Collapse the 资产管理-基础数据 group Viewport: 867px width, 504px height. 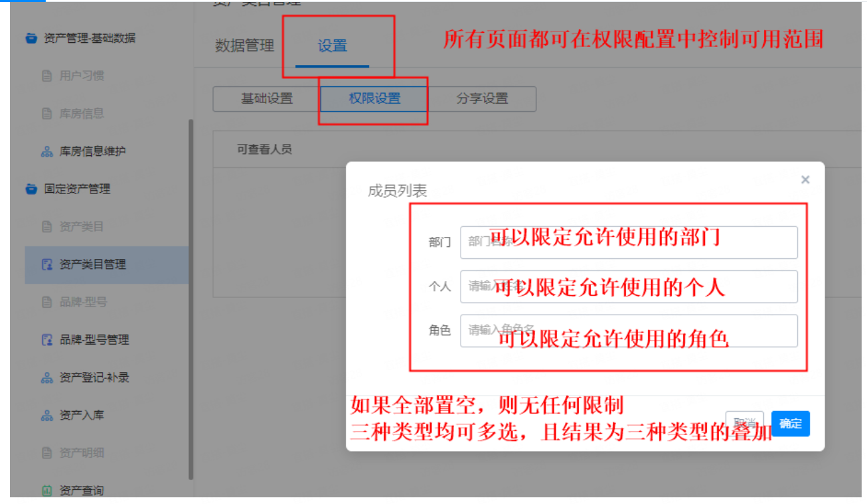(90, 38)
